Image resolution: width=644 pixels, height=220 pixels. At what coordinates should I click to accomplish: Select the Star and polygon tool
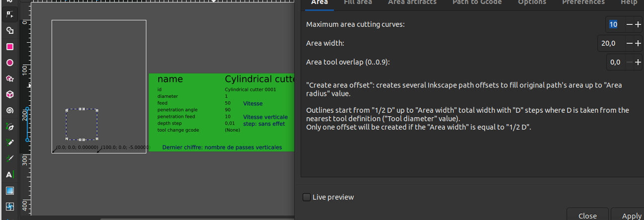pos(9,78)
